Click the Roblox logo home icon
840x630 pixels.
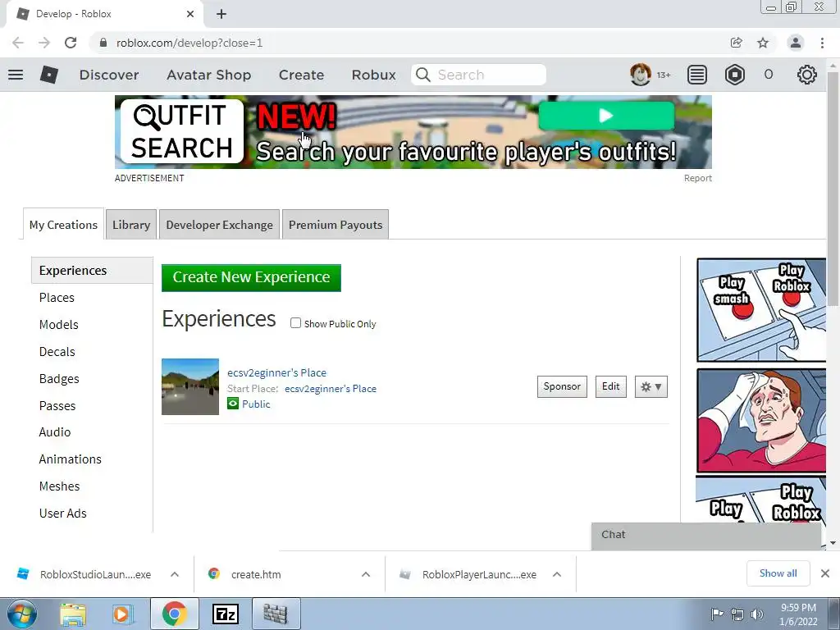[x=48, y=75]
